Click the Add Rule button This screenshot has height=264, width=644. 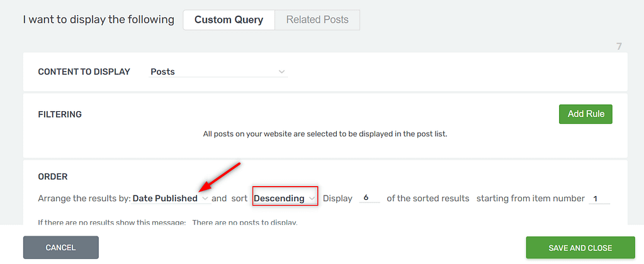(585, 114)
